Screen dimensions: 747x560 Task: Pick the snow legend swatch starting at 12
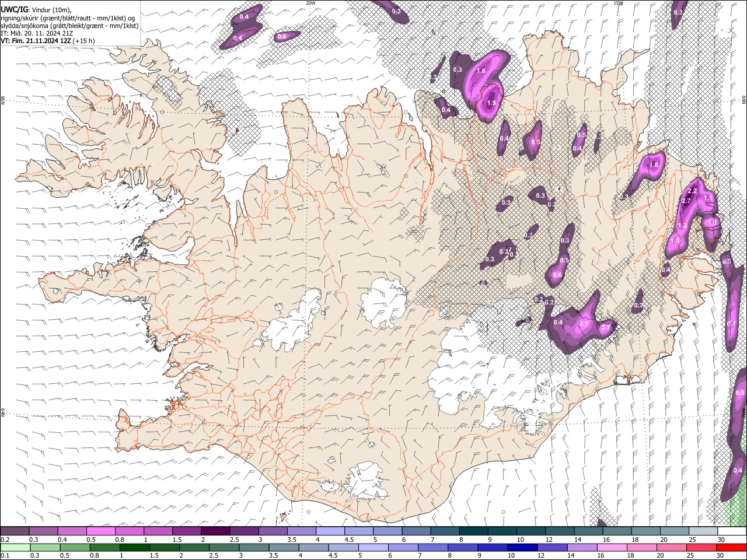tap(558, 531)
